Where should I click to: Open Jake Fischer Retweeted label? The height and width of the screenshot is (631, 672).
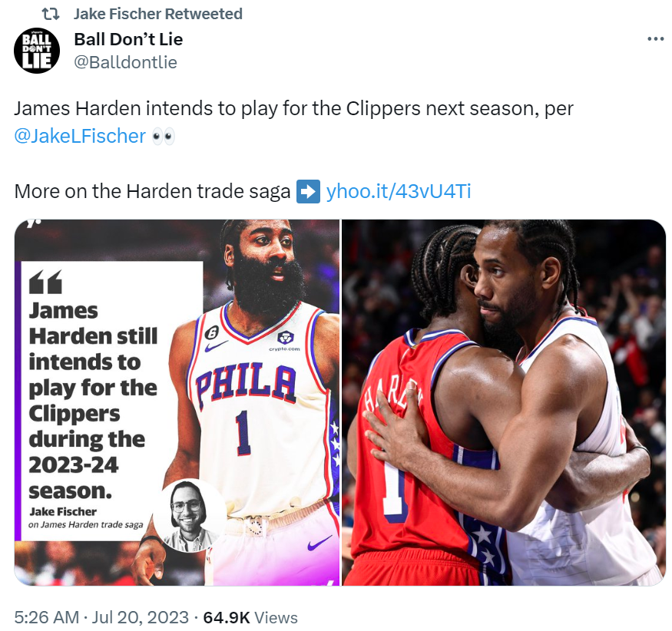157,14
